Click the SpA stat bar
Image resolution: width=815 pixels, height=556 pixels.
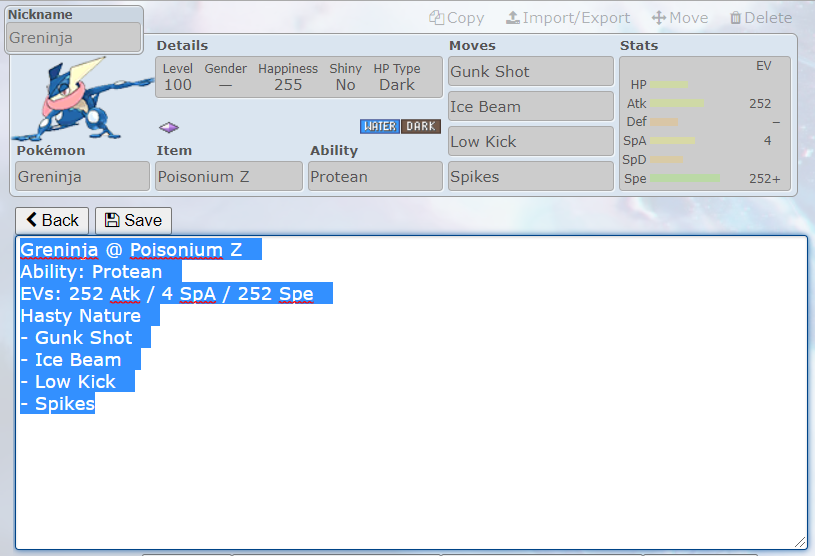pyautogui.click(x=673, y=141)
